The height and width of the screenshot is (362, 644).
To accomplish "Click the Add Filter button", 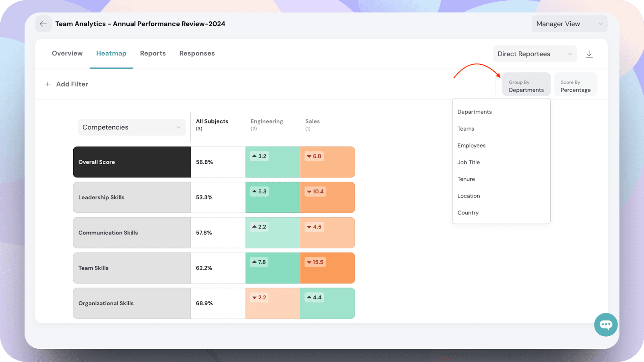I will tap(72, 84).
